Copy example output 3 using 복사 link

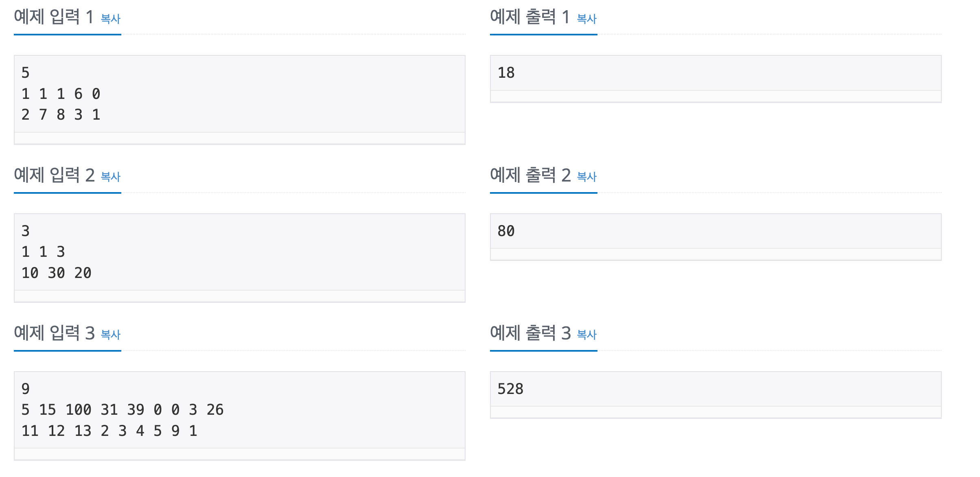tap(587, 335)
